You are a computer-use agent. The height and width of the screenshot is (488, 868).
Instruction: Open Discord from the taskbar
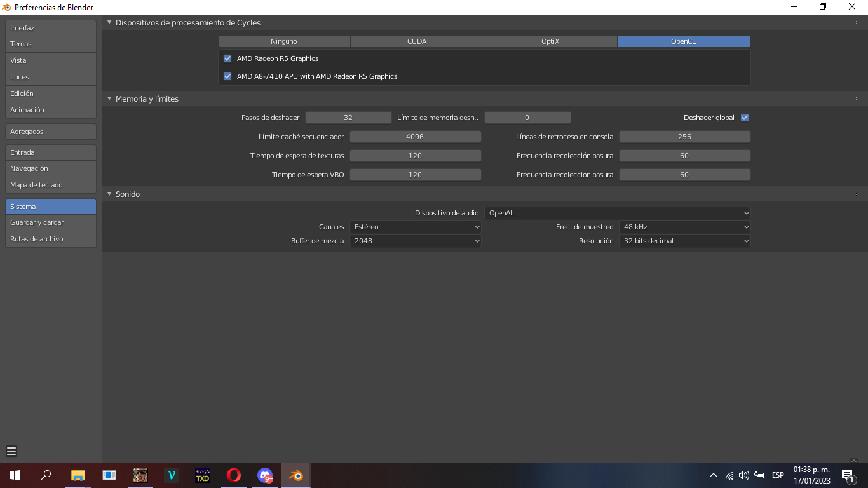(x=265, y=475)
